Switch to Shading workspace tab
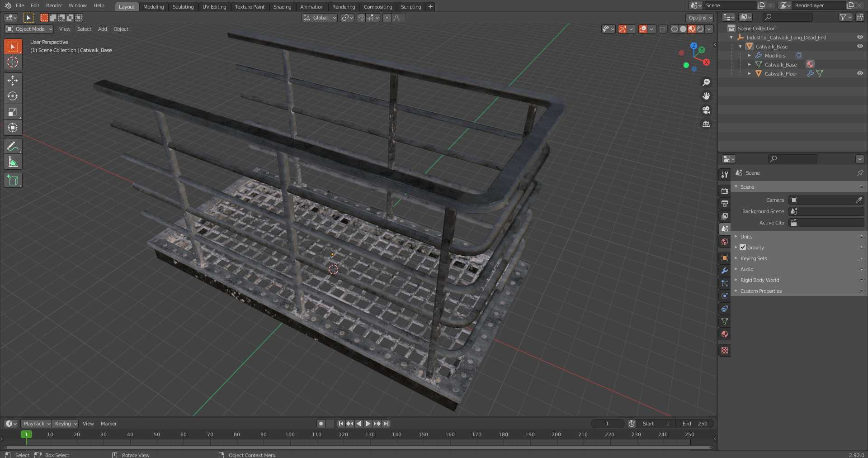Image resolution: width=868 pixels, height=458 pixels. 282,7
